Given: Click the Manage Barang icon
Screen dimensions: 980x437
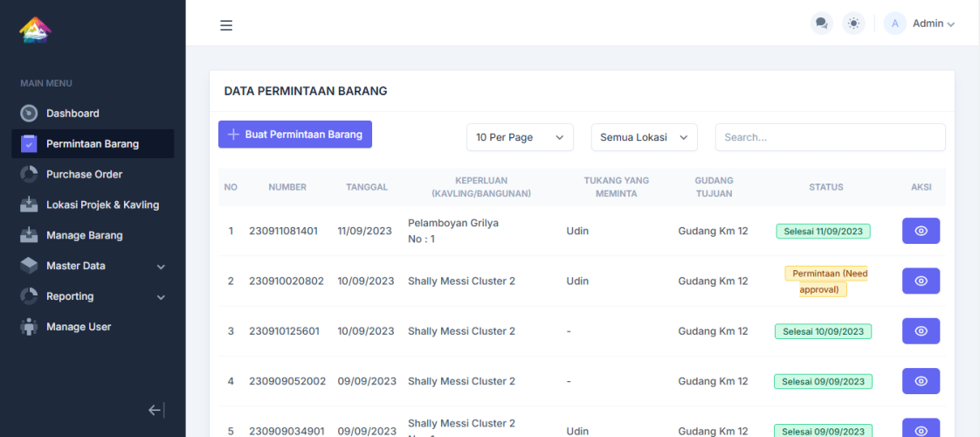Looking at the screenshot, I should click(29, 235).
